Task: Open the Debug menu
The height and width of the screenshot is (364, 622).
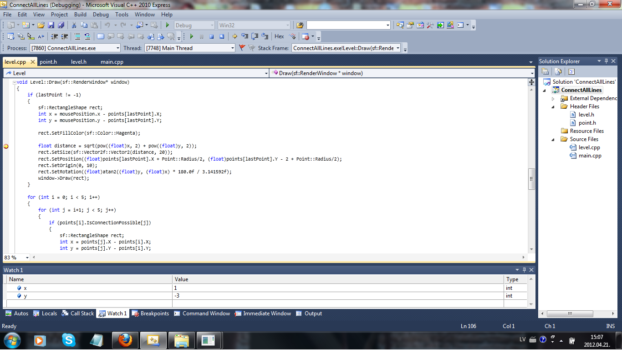Action: [101, 15]
